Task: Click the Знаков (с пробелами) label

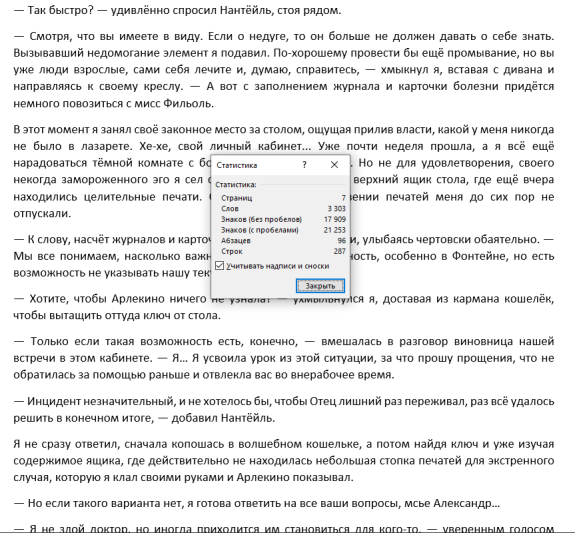Action: tap(260, 230)
